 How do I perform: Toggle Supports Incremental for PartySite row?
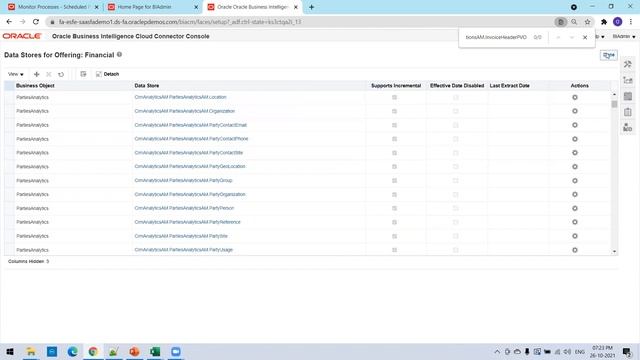coord(394,236)
